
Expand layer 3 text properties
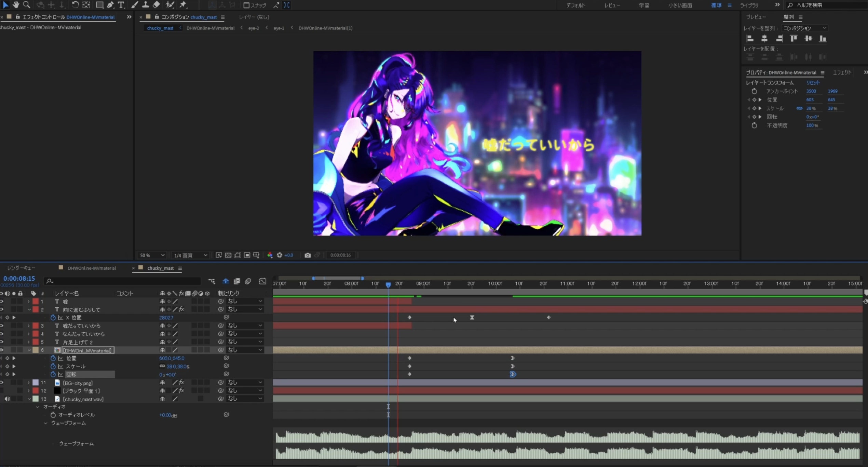(29, 326)
